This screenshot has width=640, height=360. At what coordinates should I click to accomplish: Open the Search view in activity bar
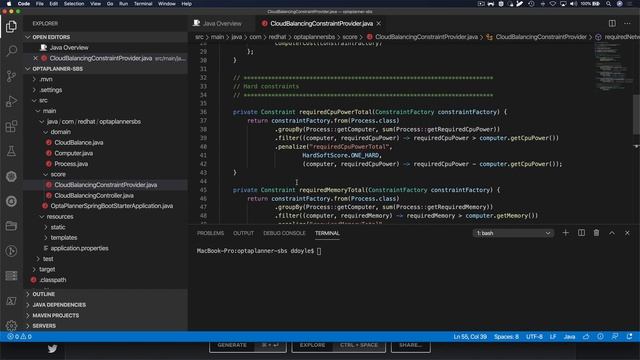coord(11,51)
